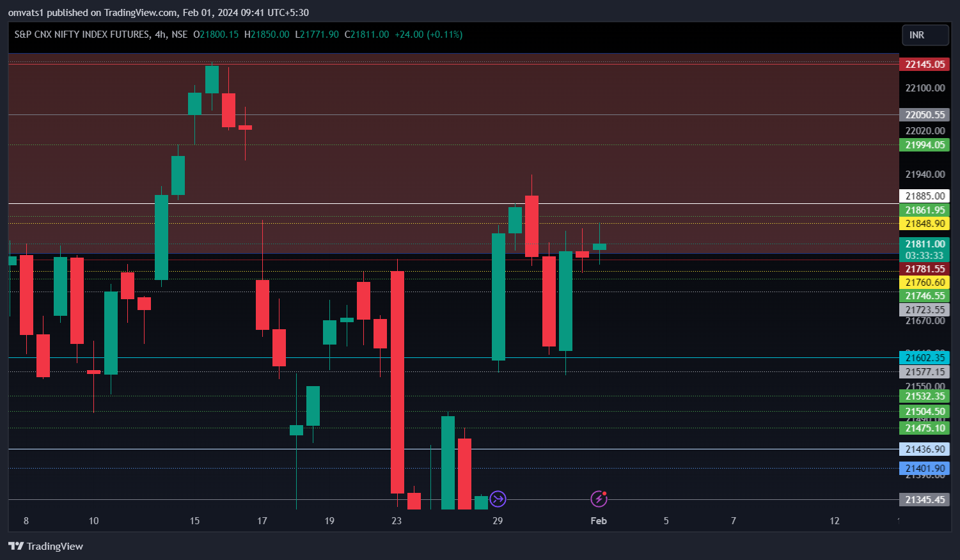The height and width of the screenshot is (560, 960).
Task: Click the close value C21811.00
Action: (366, 35)
